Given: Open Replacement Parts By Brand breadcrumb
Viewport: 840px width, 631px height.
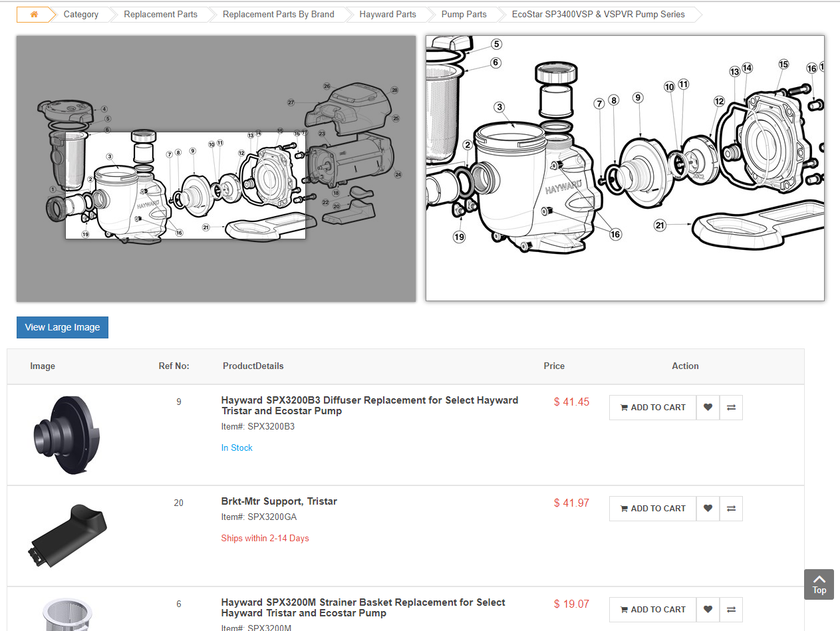Looking at the screenshot, I should 278,14.
